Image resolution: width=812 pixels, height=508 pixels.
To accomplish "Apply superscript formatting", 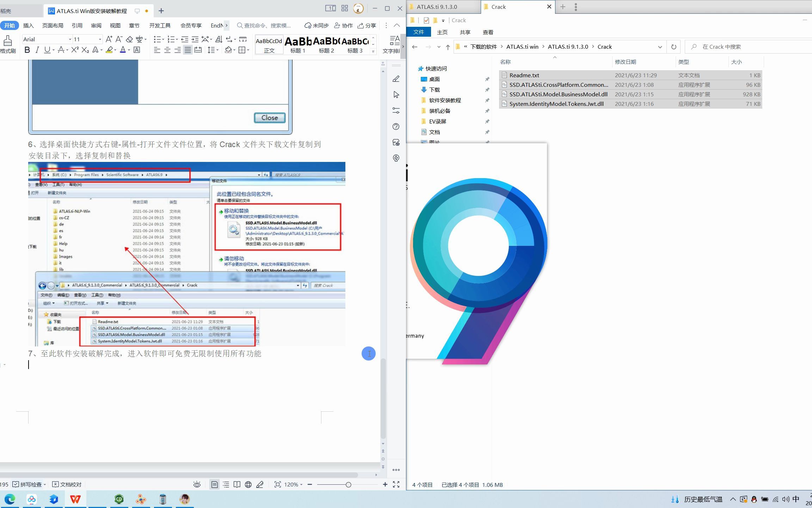I will (75, 50).
